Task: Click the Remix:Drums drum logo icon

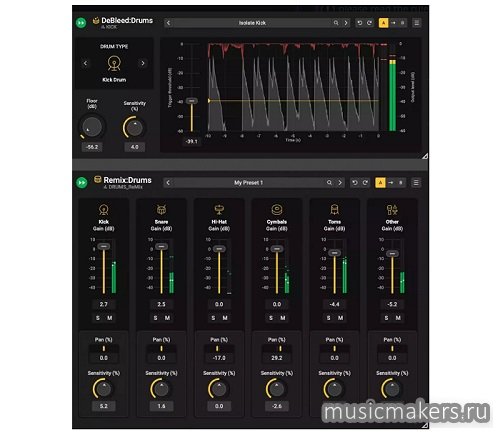Action: (x=97, y=180)
